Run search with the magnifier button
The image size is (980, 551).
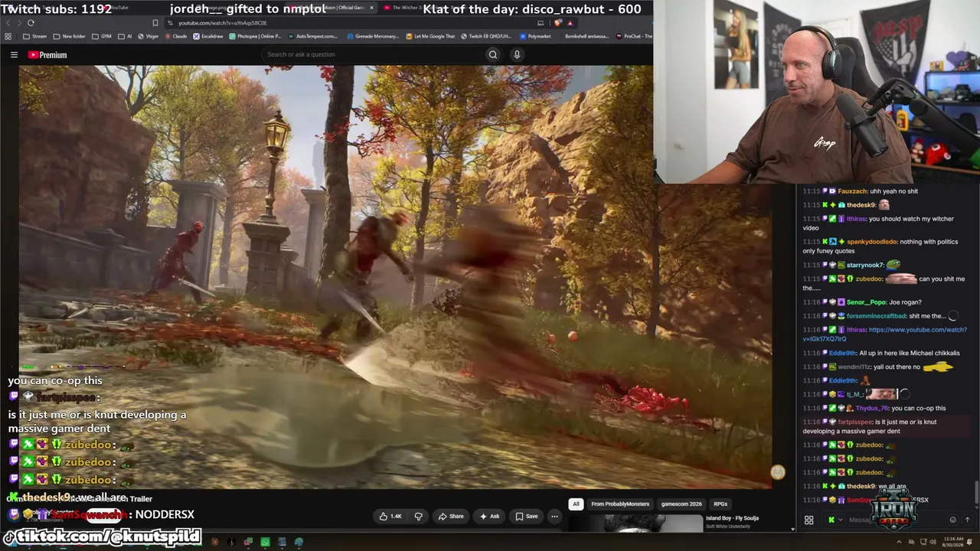[493, 54]
